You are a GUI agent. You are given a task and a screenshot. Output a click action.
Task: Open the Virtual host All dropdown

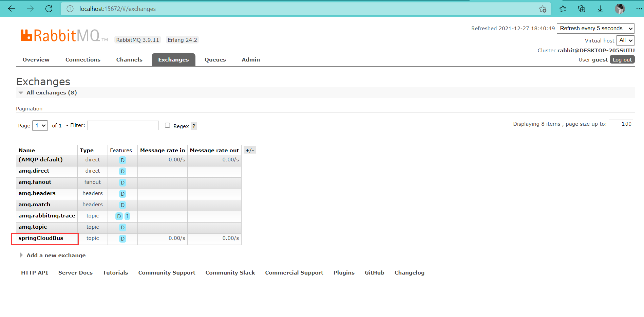tap(625, 40)
